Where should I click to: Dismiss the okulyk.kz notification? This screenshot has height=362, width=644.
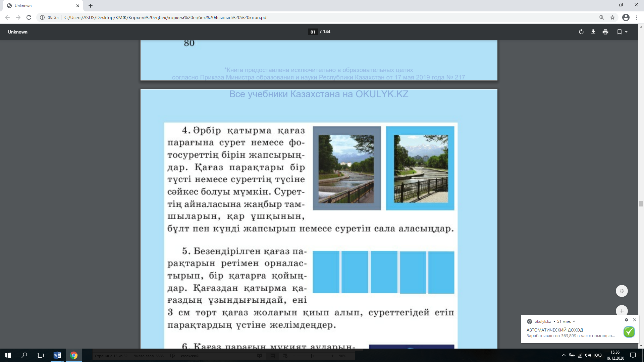pos(635,320)
